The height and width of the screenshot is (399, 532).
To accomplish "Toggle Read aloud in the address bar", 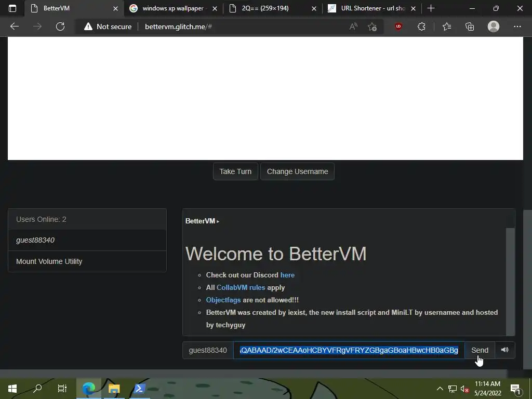I will [x=353, y=26].
